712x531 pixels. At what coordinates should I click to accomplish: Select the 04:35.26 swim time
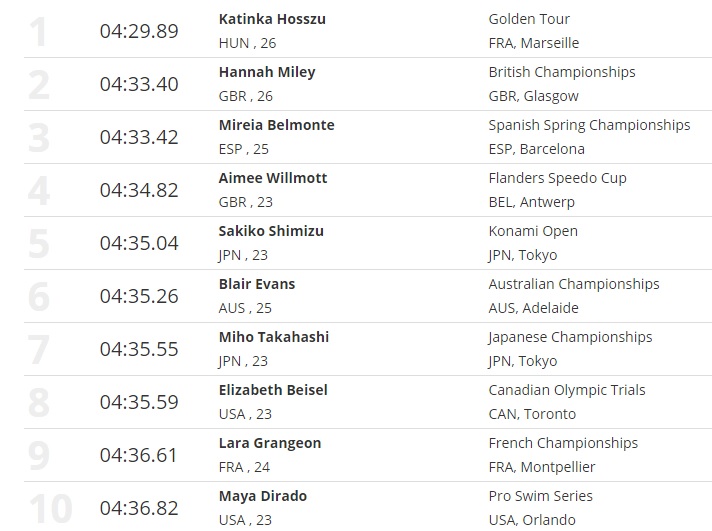(139, 296)
